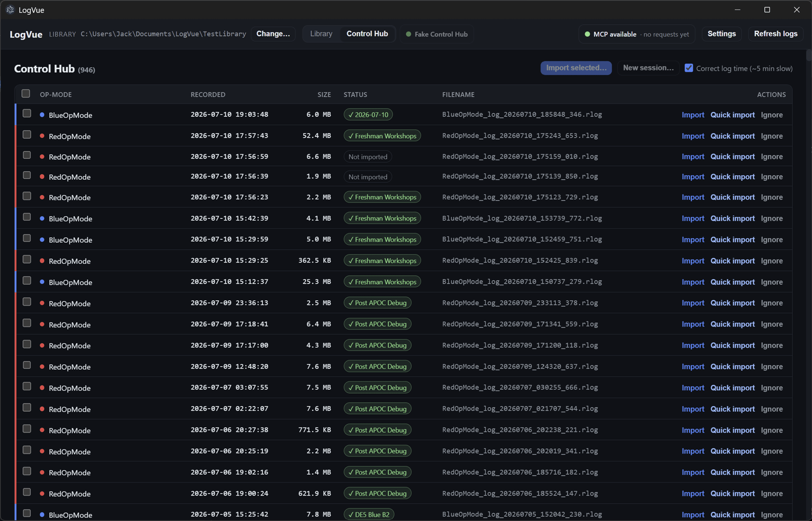This screenshot has height=521, width=812.
Task: Ignore the log recorded 2026-07-09 12:48:20
Action: (771, 367)
